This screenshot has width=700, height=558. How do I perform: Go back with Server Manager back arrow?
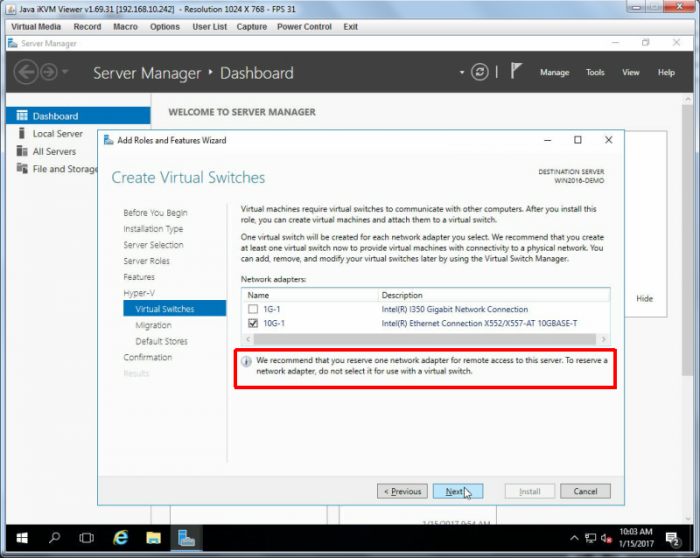click(25, 72)
